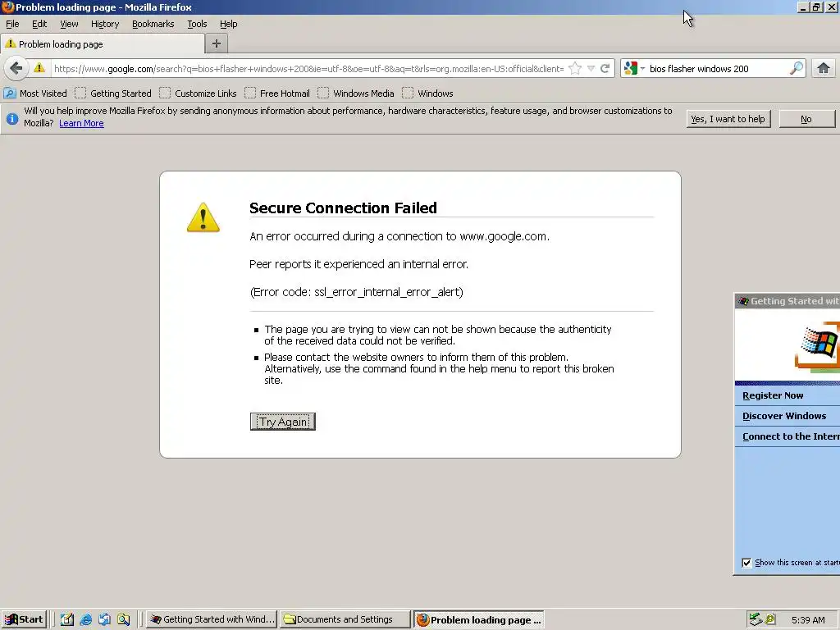This screenshot has width=840, height=630.
Task: Open the Tools menu
Action: pos(197,24)
